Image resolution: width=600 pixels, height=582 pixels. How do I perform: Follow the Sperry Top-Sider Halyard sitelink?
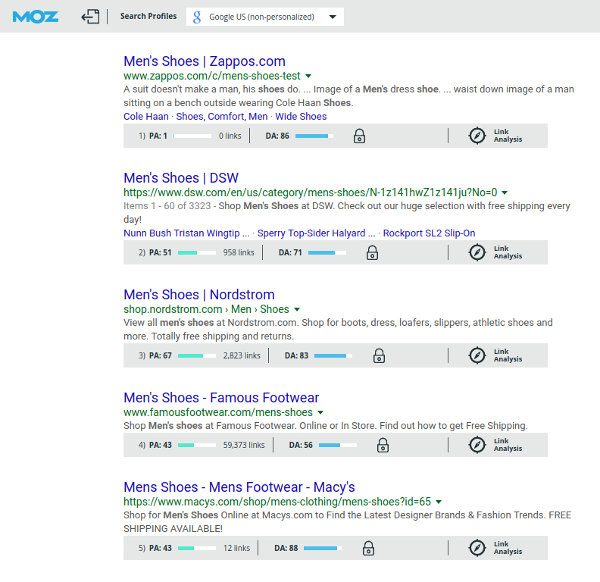pos(316,233)
